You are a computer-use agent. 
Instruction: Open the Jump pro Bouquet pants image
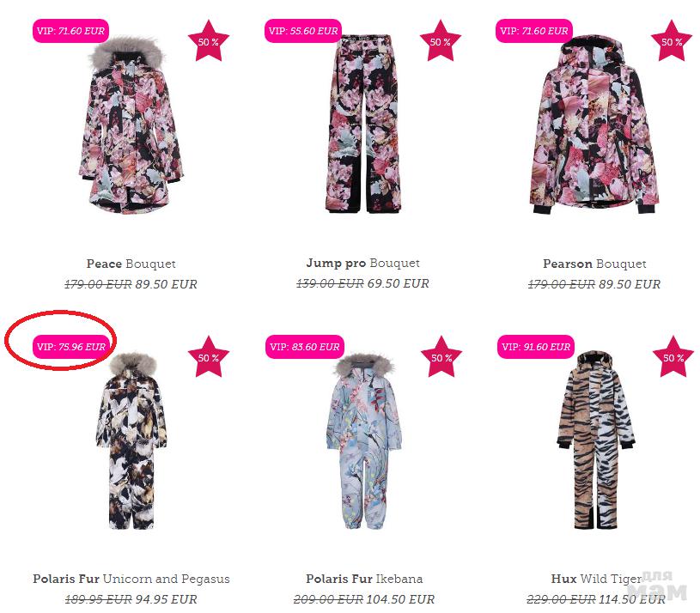(x=363, y=124)
